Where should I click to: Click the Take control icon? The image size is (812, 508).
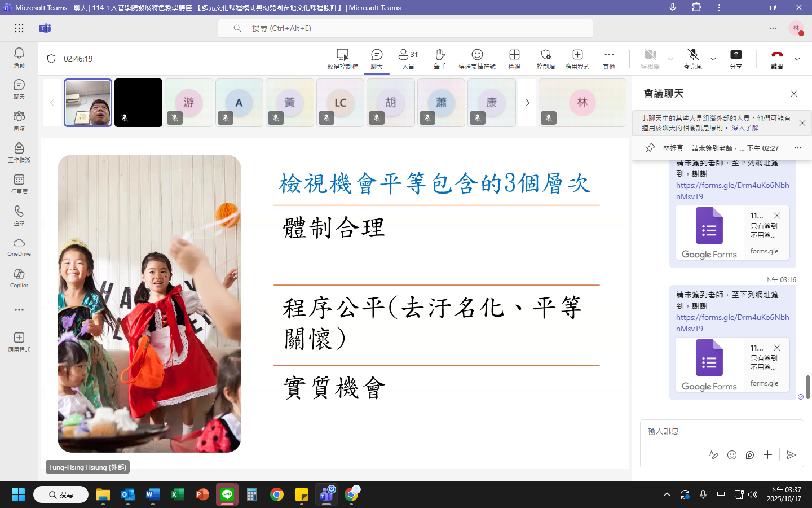coord(342,58)
